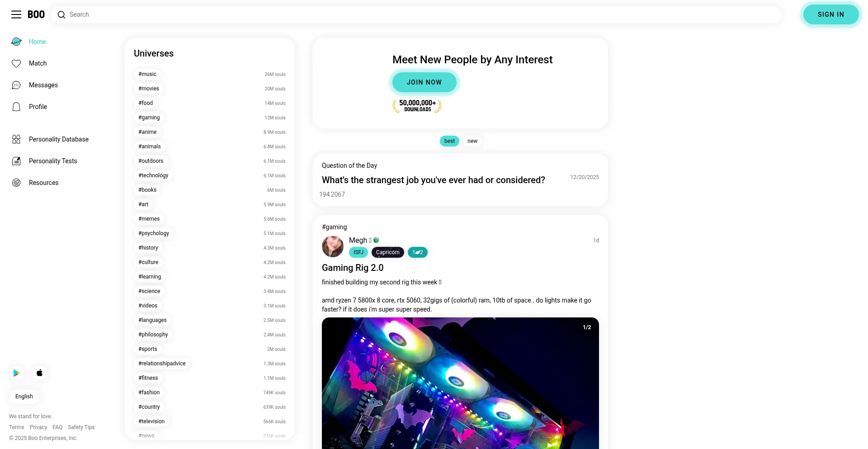The width and height of the screenshot is (868, 449).
Task: Click the Resources icon
Action: (x=16, y=183)
